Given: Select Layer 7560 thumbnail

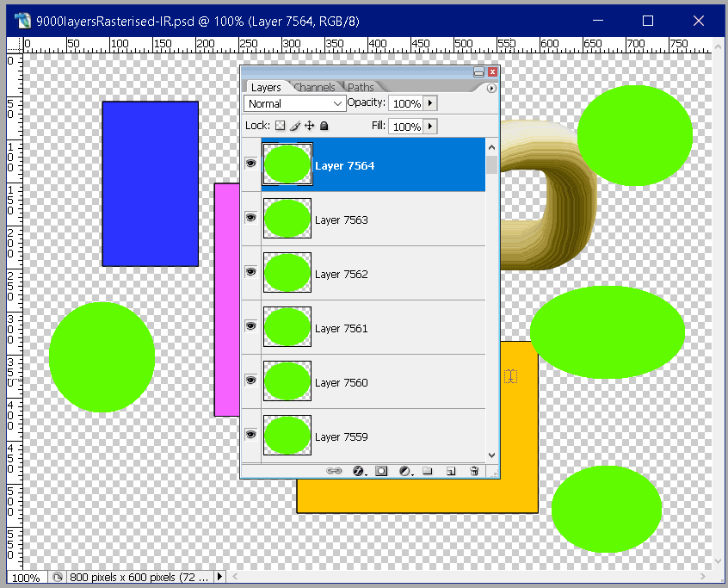Looking at the screenshot, I should coord(287,381).
